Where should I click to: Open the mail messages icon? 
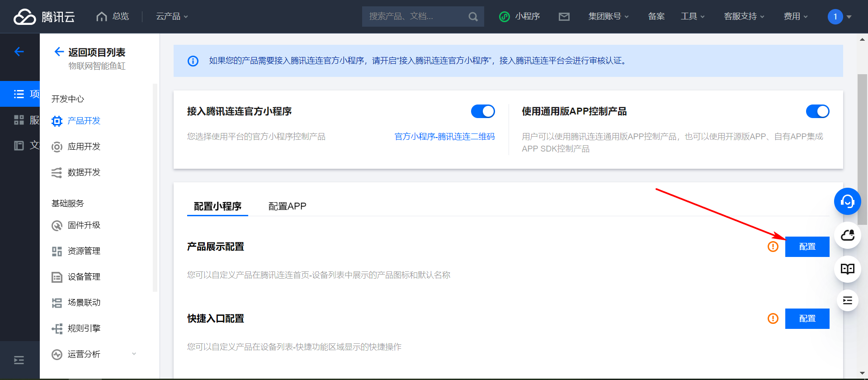(x=564, y=17)
